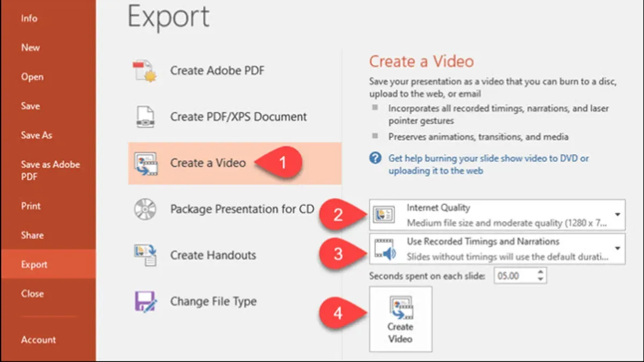This screenshot has width=644, height=362.
Task: Click the Change File Type floppy icon
Action: tap(145, 301)
